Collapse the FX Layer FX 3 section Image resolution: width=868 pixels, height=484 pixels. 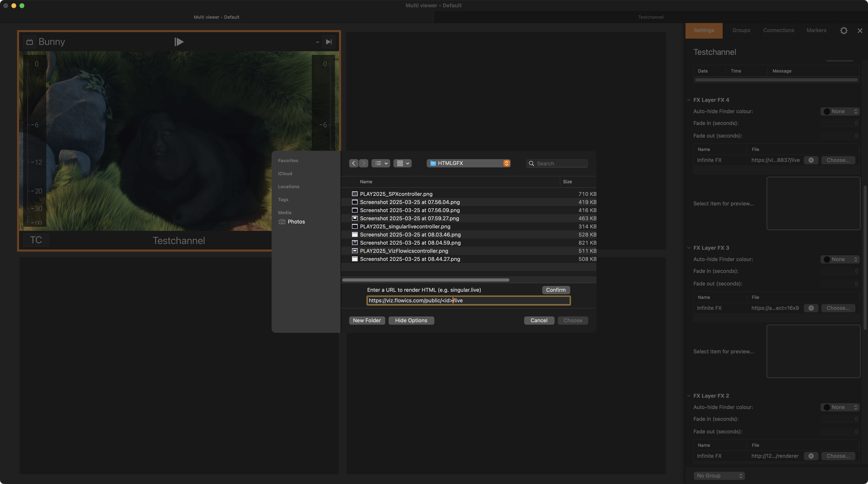tap(689, 248)
